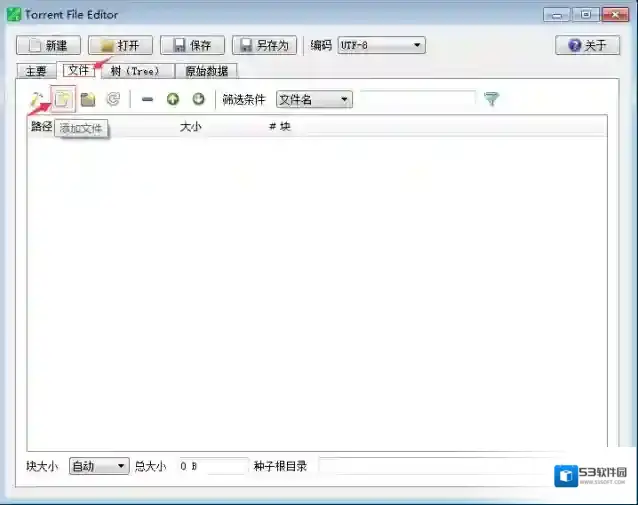The width and height of the screenshot is (638, 505).
Task: Open the 编码 UTF-8 encoding dropdown
Action: [382, 45]
